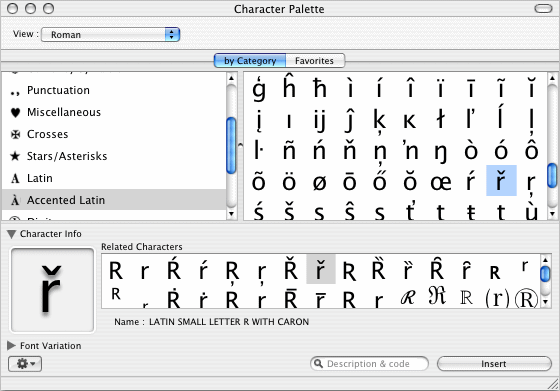Click the Insert button

(494, 364)
